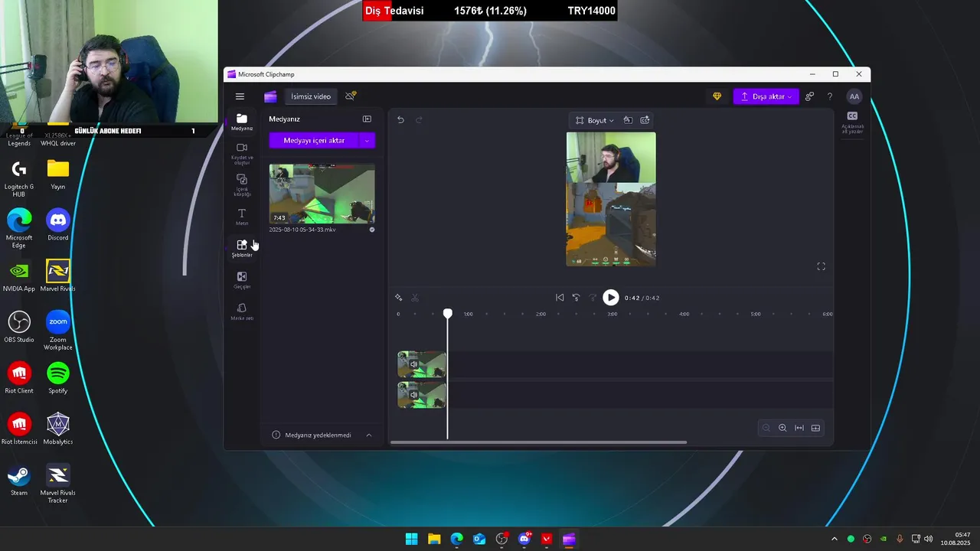The width and height of the screenshot is (980, 551).
Task: Click the timeline expand view icon
Action: click(x=815, y=428)
